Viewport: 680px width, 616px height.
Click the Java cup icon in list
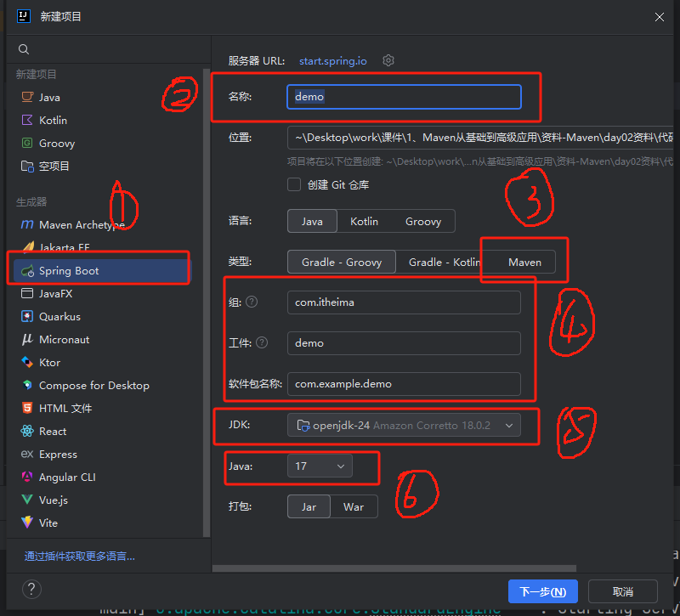27,97
